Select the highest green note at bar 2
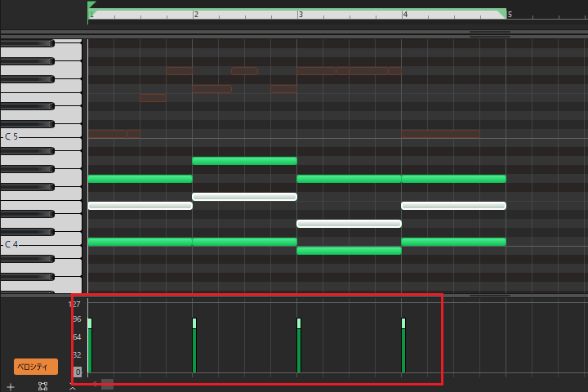Image resolution: width=588 pixels, height=392 pixels. pyautogui.click(x=244, y=161)
